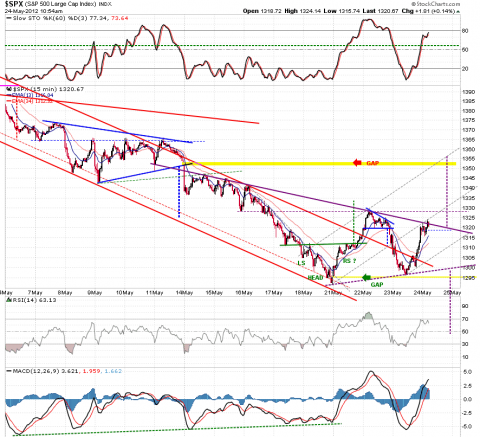Click the 1310 price axis label
The width and height of the screenshot is (480, 437).
(x=468, y=247)
